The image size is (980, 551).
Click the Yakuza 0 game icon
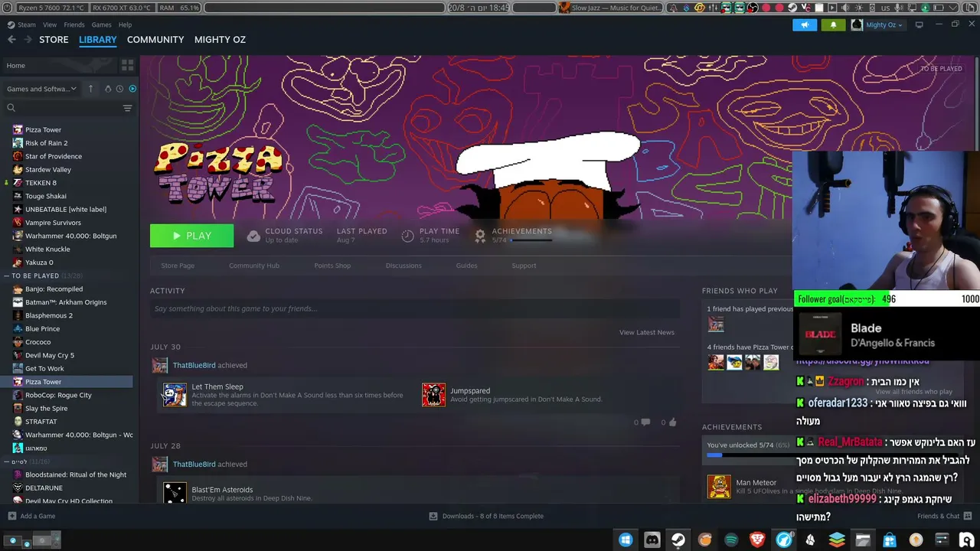(18, 262)
